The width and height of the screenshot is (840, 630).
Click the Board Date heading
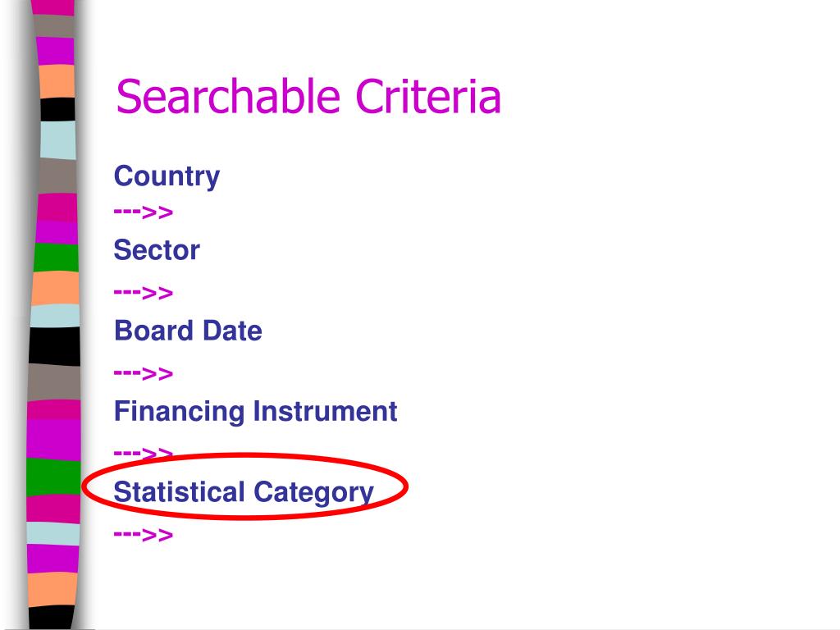pyautogui.click(x=188, y=331)
